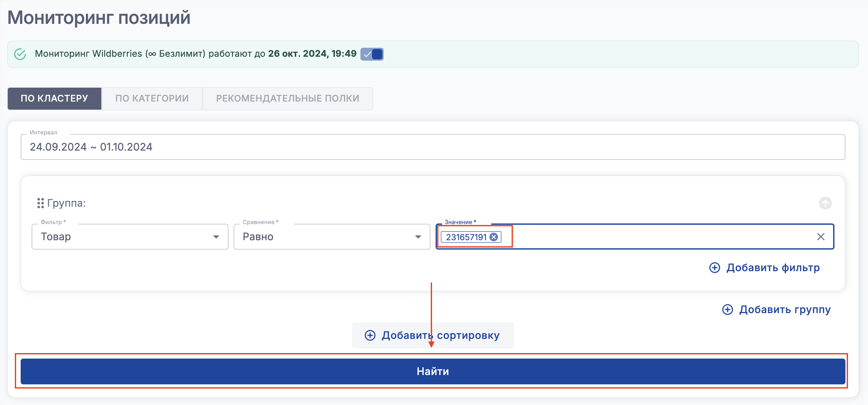Click plus icon beside Добавить сортировку

pyautogui.click(x=370, y=335)
